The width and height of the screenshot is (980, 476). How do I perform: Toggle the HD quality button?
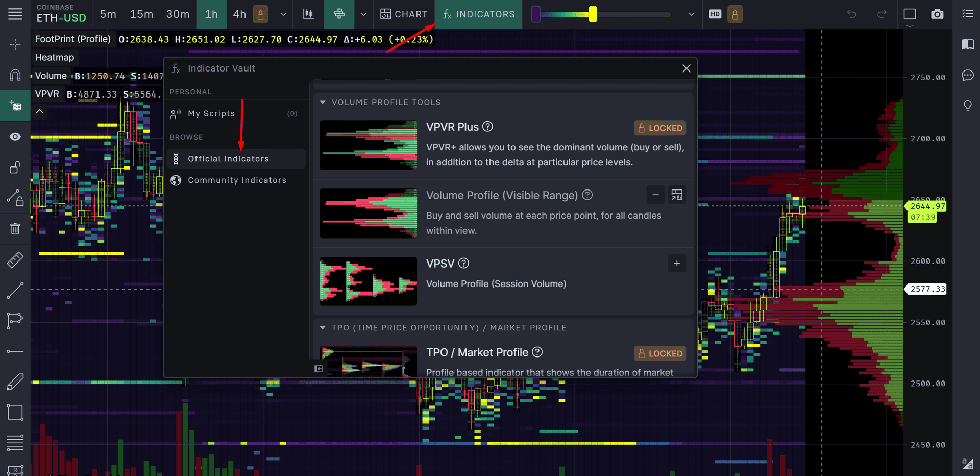715,14
